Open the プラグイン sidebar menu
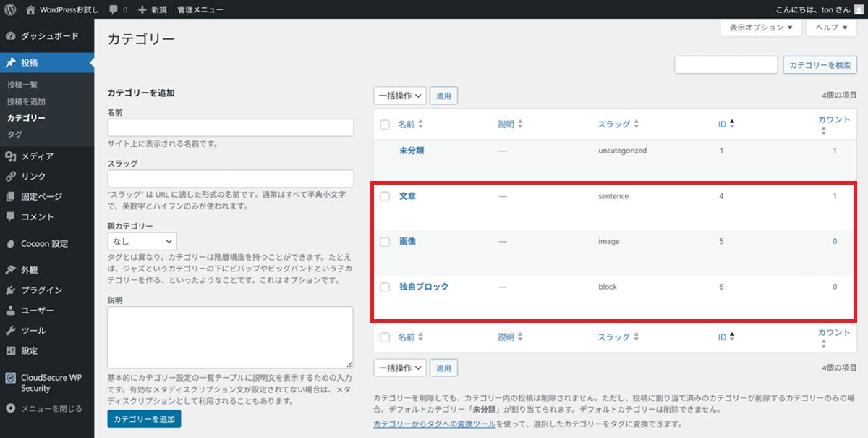The image size is (868, 438). point(41,290)
